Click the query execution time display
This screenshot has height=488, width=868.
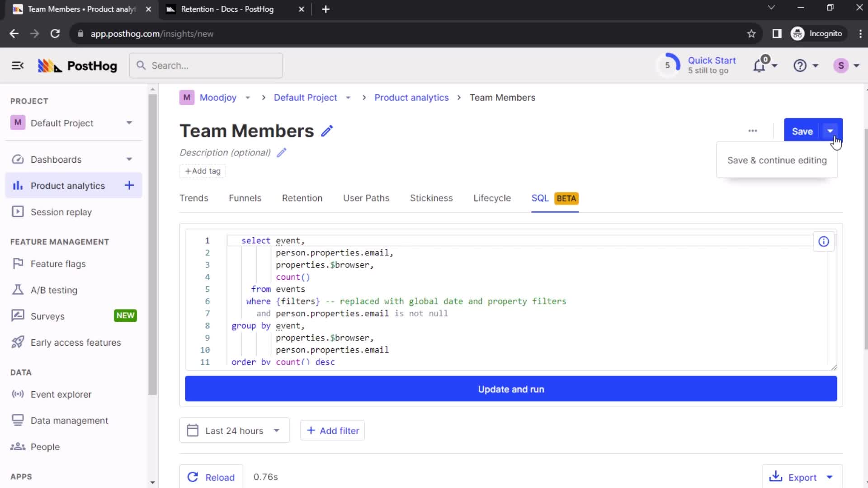click(x=265, y=477)
